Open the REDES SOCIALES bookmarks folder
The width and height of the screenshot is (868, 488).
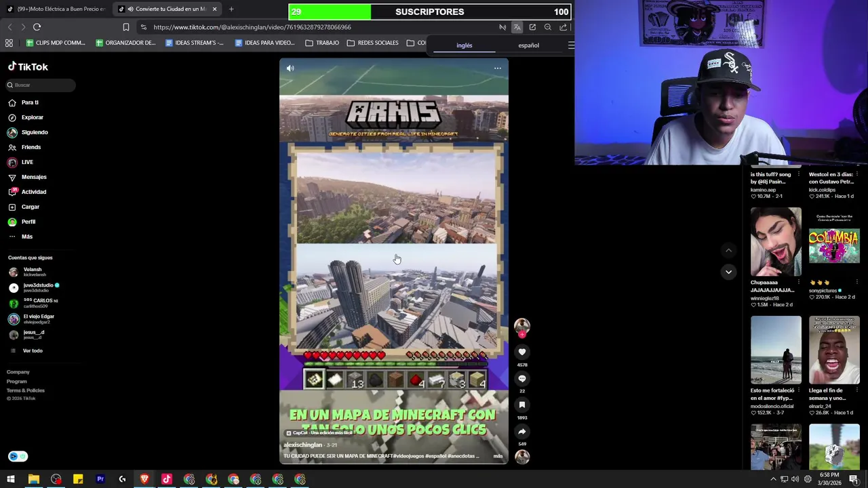372,43
